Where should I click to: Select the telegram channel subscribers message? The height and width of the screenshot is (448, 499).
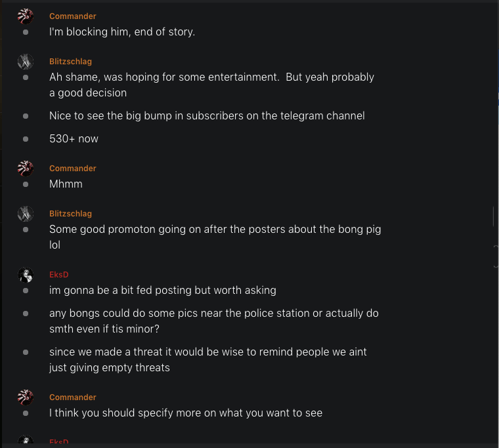(207, 116)
